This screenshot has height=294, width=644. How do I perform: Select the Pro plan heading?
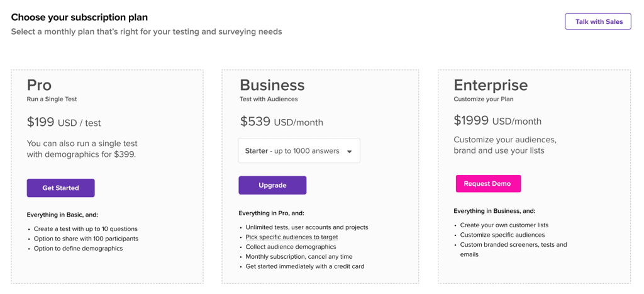40,85
